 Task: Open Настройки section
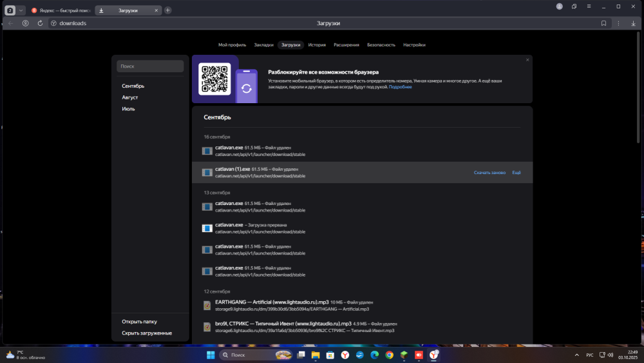[x=414, y=44]
